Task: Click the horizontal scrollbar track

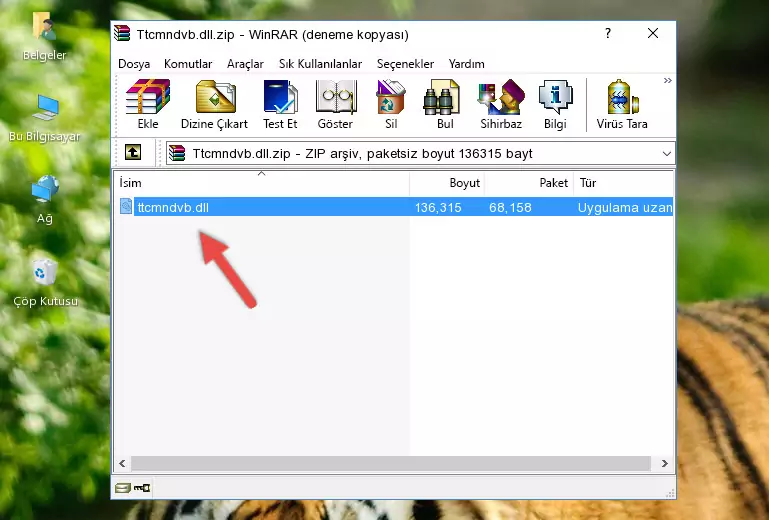Action: click(x=391, y=464)
